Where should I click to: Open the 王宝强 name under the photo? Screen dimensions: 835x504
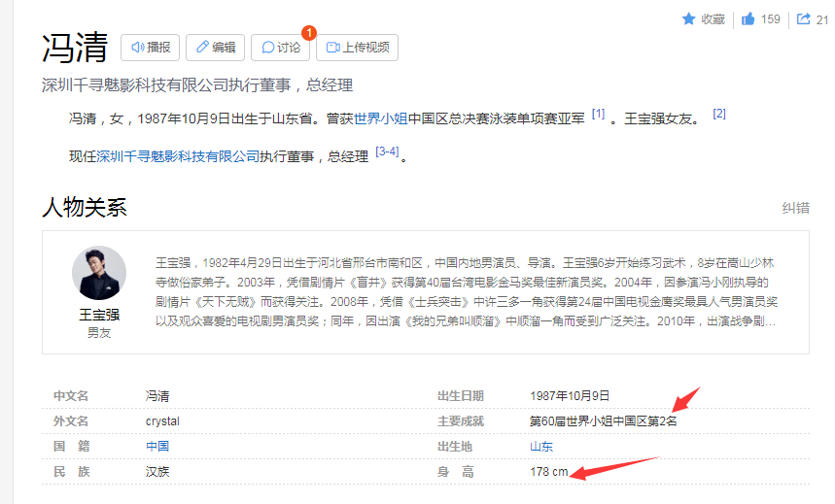tap(99, 315)
